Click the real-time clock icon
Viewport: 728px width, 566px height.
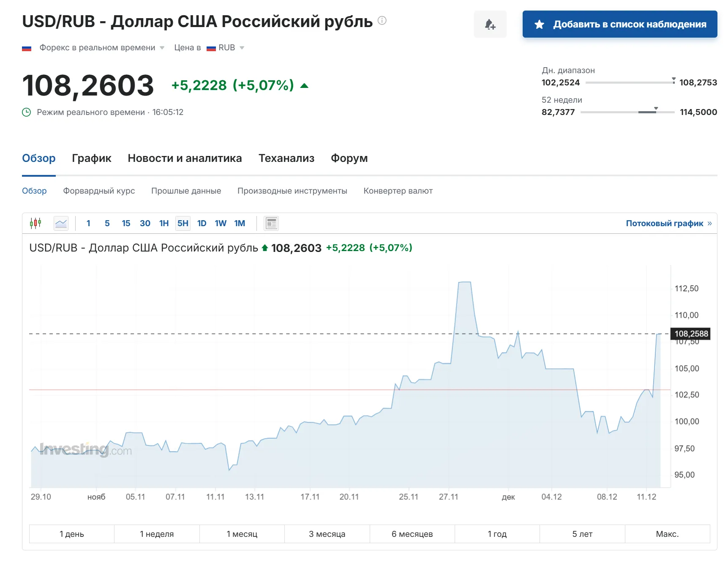click(27, 112)
